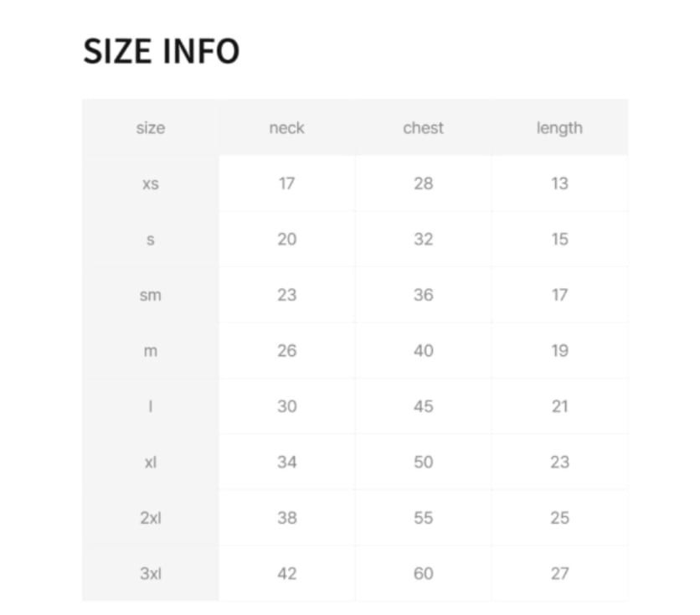Select chest value 55 in 2xl row
This screenshot has width=700, height=615.
pyautogui.click(x=423, y=518)
